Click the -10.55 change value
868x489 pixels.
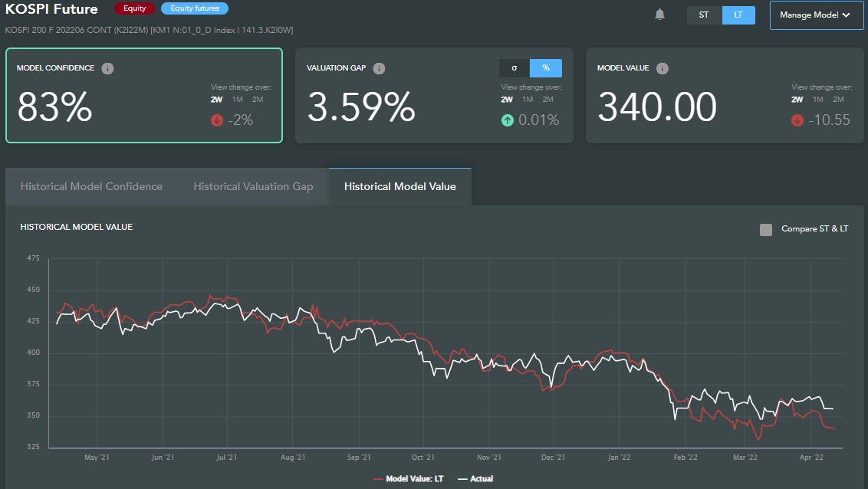(x=829, y=120)
